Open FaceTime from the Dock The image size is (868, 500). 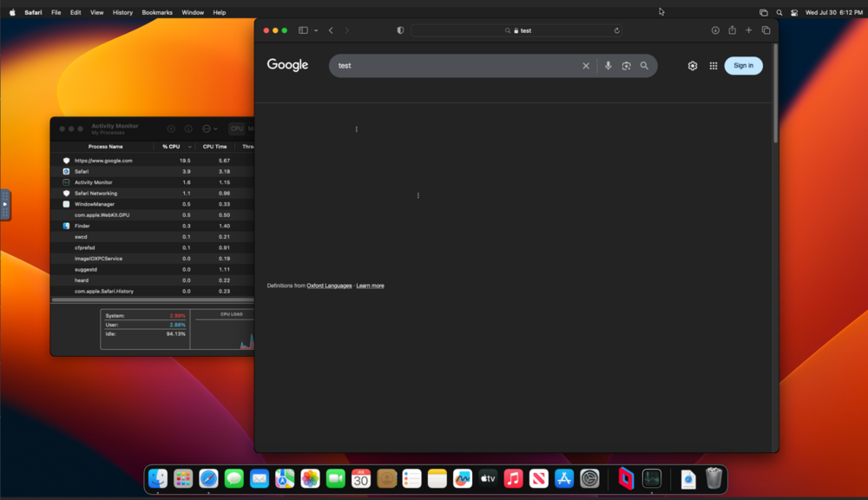pyautogui.click(x=335, y=478)
